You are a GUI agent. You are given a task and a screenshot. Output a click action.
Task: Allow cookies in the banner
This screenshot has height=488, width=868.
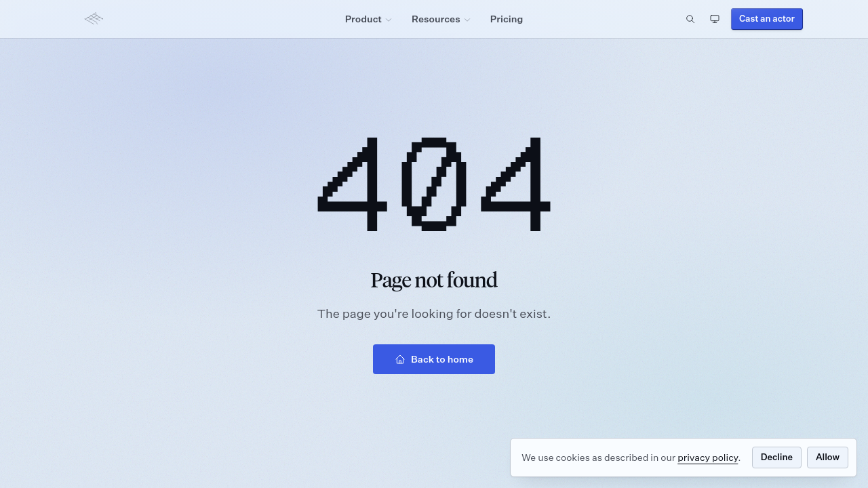pyautogui.click(x=827, y=457)
